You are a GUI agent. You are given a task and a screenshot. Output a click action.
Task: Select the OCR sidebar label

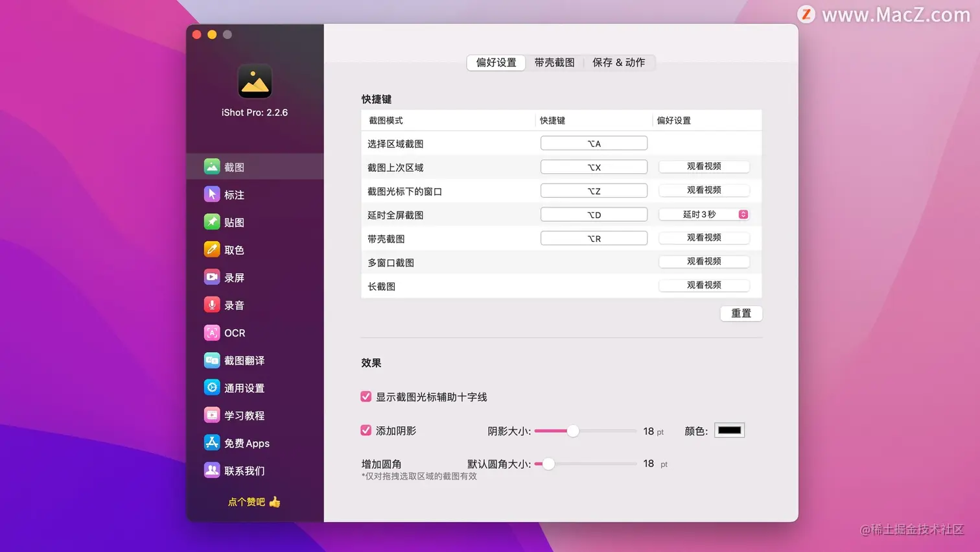coord(235,333)
